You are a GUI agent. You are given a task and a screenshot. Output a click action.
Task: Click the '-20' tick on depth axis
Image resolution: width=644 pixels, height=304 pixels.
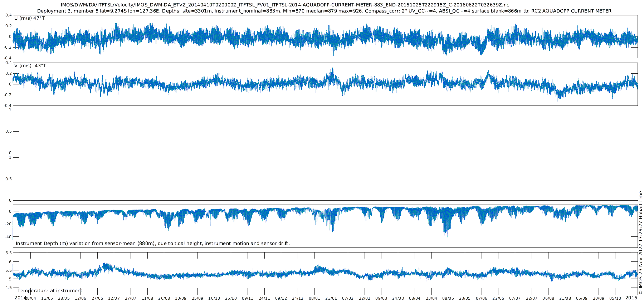tap(9, 224)
